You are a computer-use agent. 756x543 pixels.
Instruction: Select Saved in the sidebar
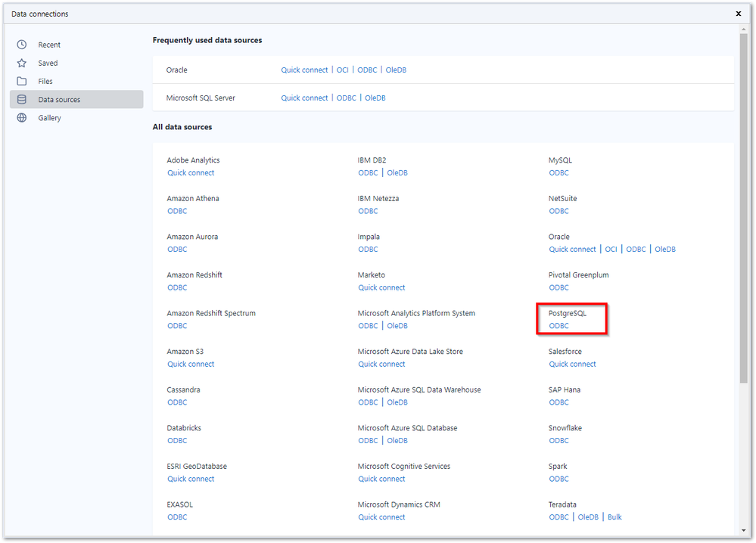coord(48,63)
